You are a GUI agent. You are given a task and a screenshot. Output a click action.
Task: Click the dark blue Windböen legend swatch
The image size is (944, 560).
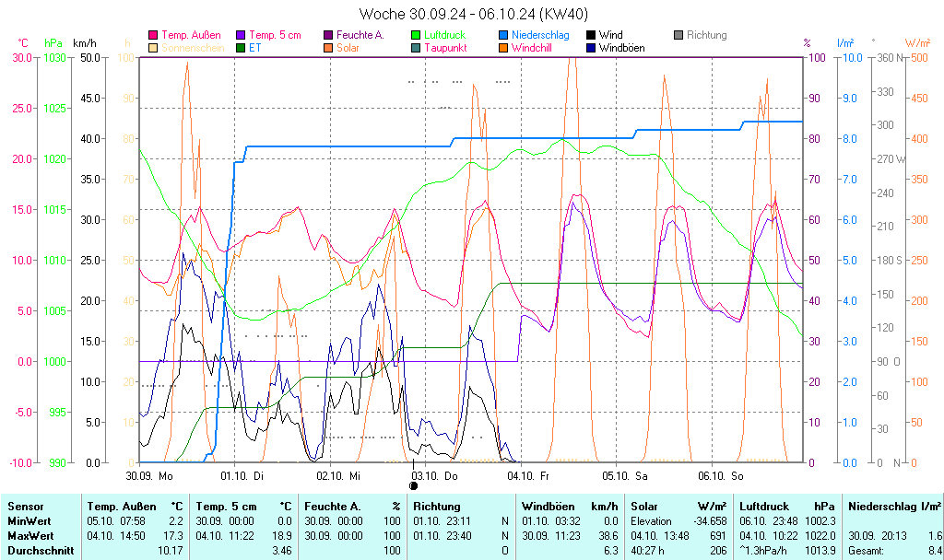(591, 48)
